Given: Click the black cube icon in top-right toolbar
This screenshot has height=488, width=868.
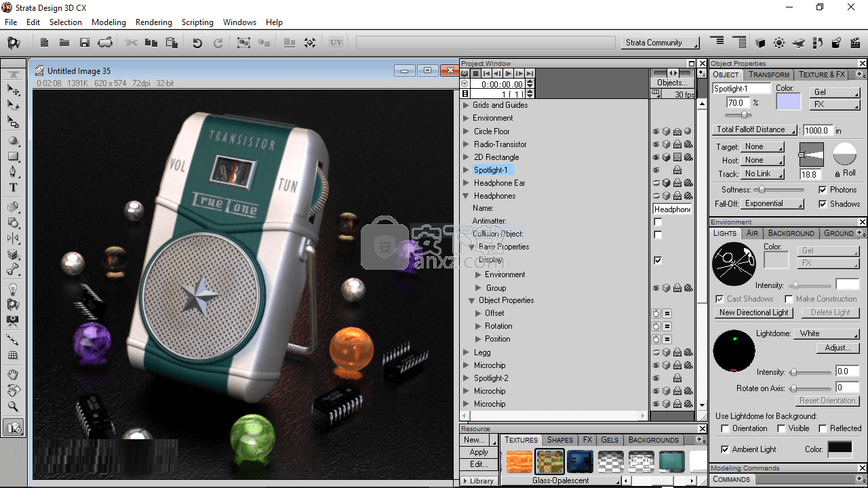Looking at the screenshot, I should click(760, 43).
